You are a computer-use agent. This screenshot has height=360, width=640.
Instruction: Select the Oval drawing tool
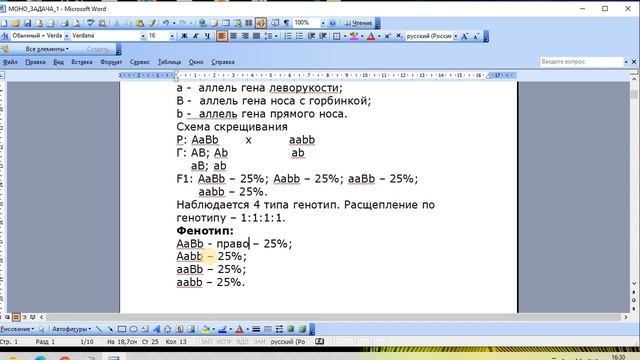click(x=133, y=329)
